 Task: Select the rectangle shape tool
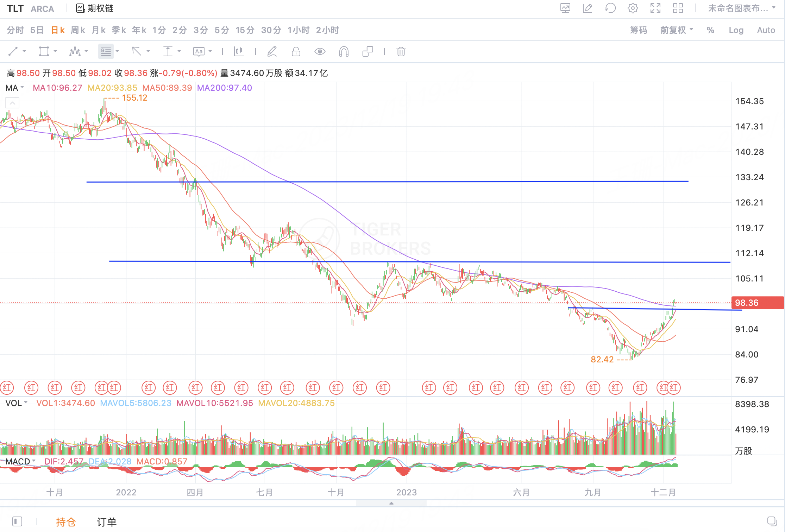44,52
